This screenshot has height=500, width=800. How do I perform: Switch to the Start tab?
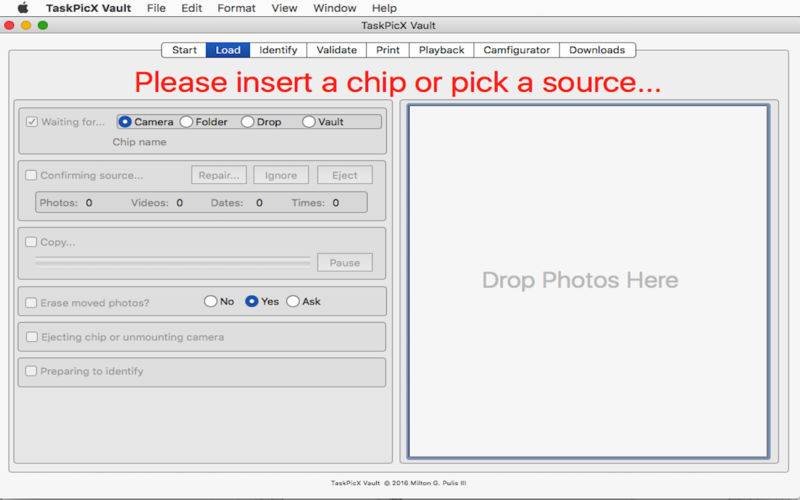184,50
